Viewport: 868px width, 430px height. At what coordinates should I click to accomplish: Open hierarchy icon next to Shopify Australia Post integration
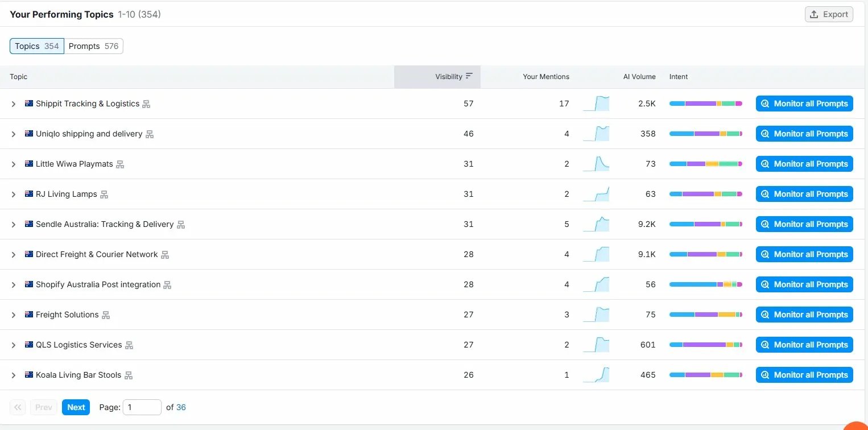[x=167, y=285]
